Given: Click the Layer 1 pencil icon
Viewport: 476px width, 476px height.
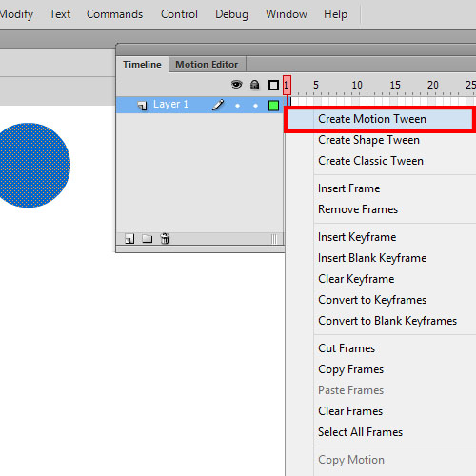Looking at the screenshot, I should click(218, 105).
